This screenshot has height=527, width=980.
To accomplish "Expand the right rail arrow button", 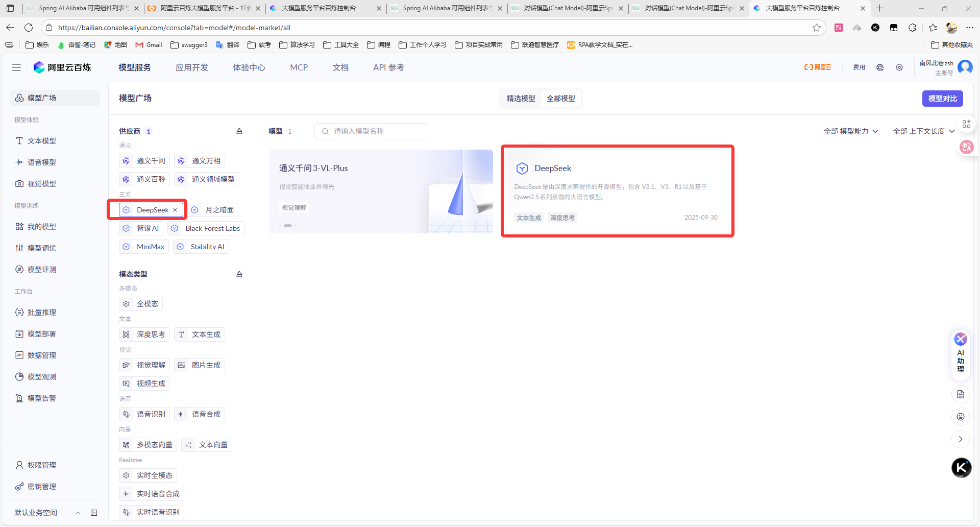I will tap(961, 439).
